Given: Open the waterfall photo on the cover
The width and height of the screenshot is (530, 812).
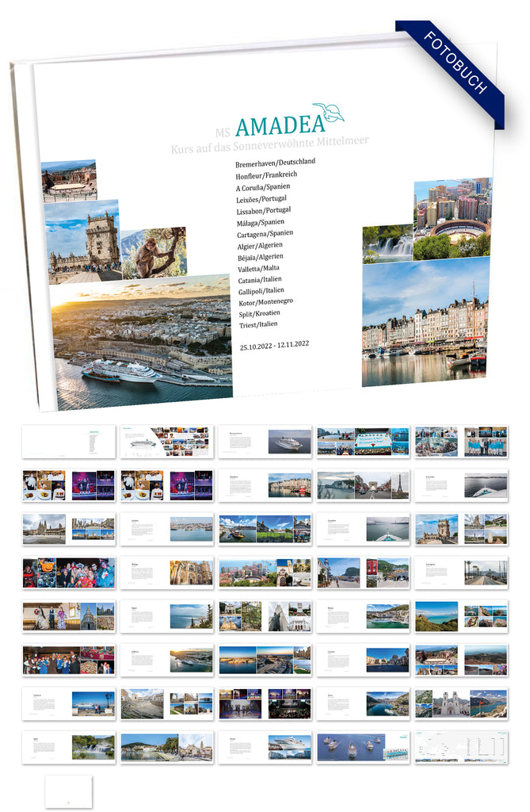Looking at the screenshot, I should click(x=387, y=243).
